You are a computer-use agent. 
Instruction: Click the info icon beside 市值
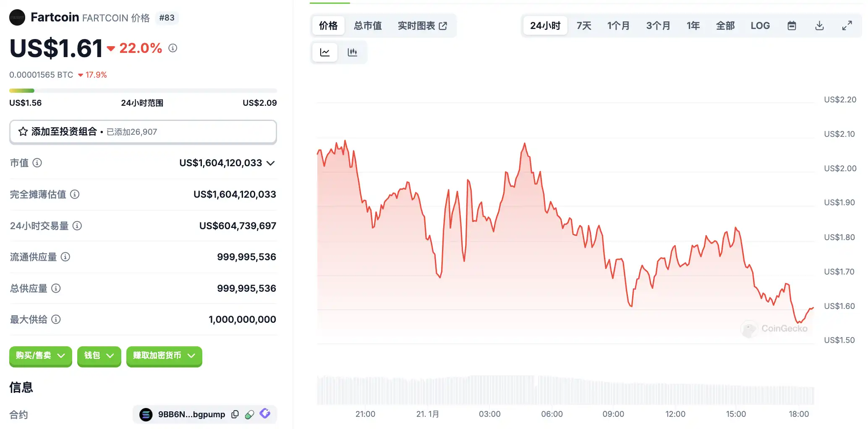pos(37,163)
